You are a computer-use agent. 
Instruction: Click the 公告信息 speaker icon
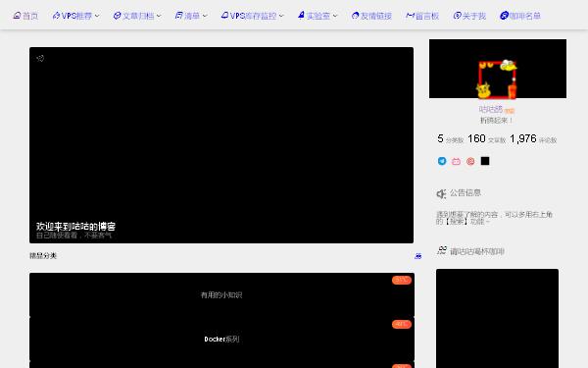pos(441,193)
